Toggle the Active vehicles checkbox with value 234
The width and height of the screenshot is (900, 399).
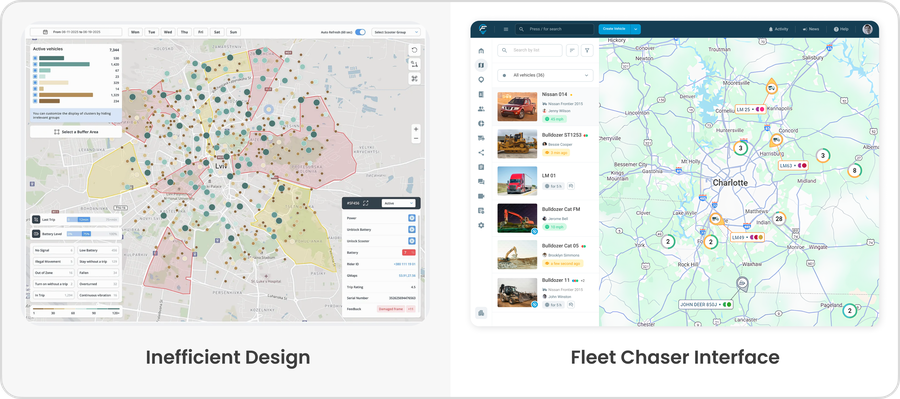35,101
